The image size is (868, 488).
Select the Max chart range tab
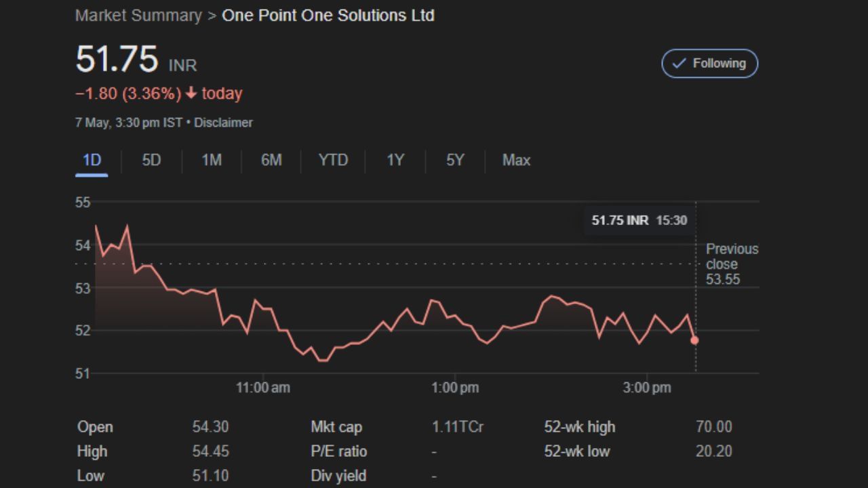[516, 161]
